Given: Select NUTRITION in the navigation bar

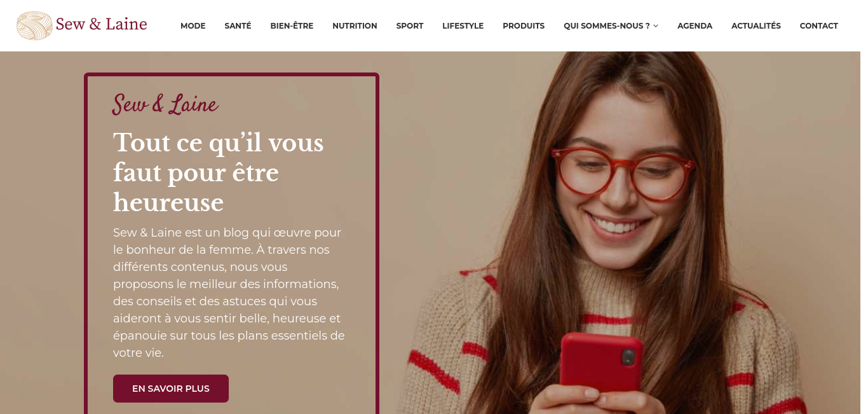Looking at the screenshot, I should 355,26.
